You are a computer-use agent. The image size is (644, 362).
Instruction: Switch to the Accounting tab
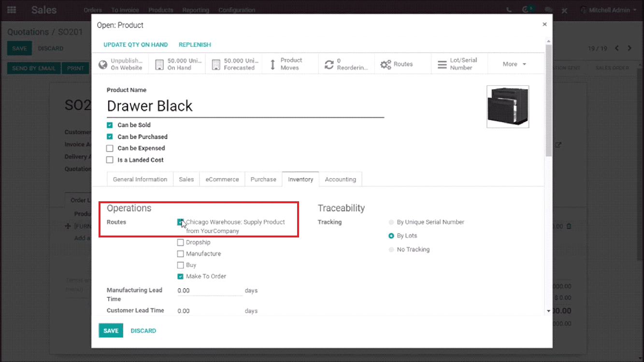340,179
